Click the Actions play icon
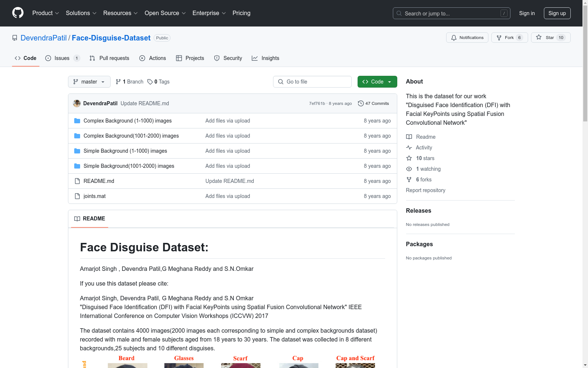Screen dimensions: 588x368 [142, 58]
